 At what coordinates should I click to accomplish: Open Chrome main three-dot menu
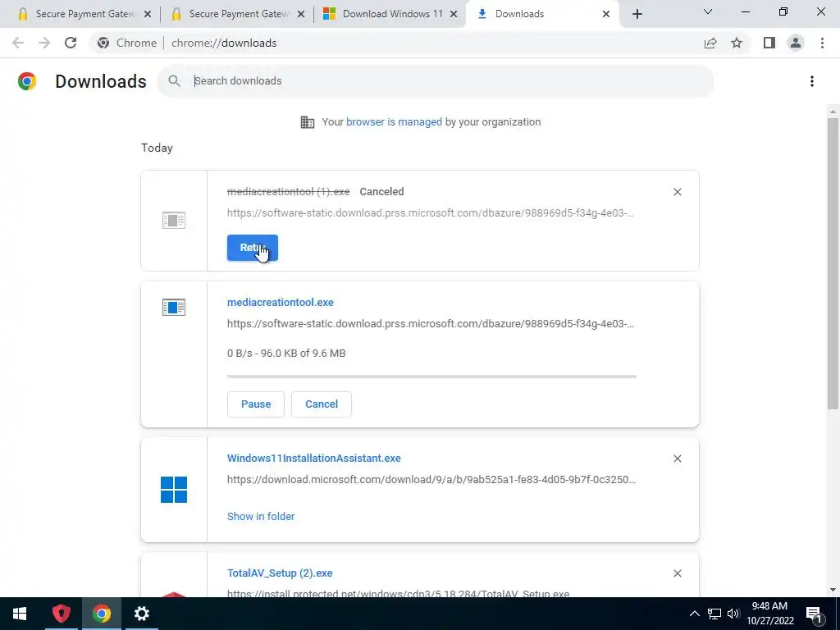point(822,43)
